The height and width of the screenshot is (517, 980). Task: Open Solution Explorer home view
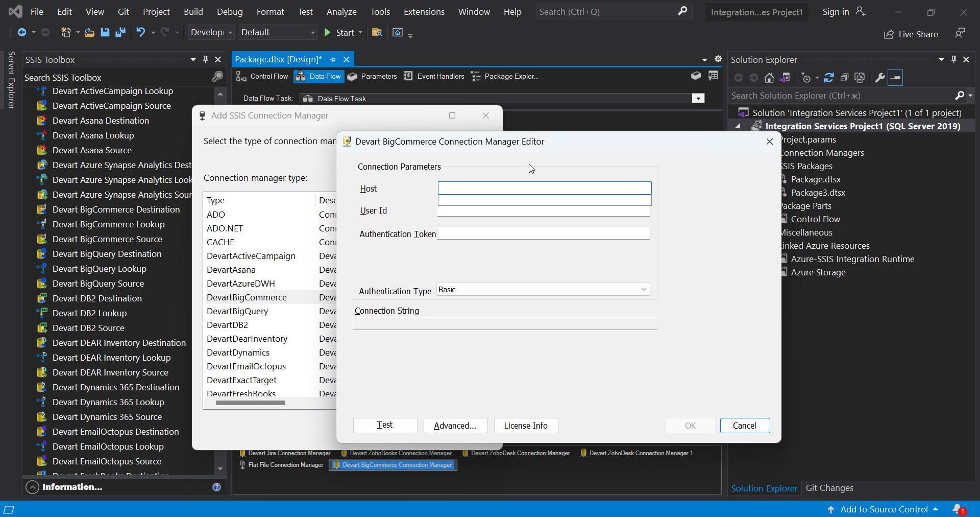coord(770,78)
